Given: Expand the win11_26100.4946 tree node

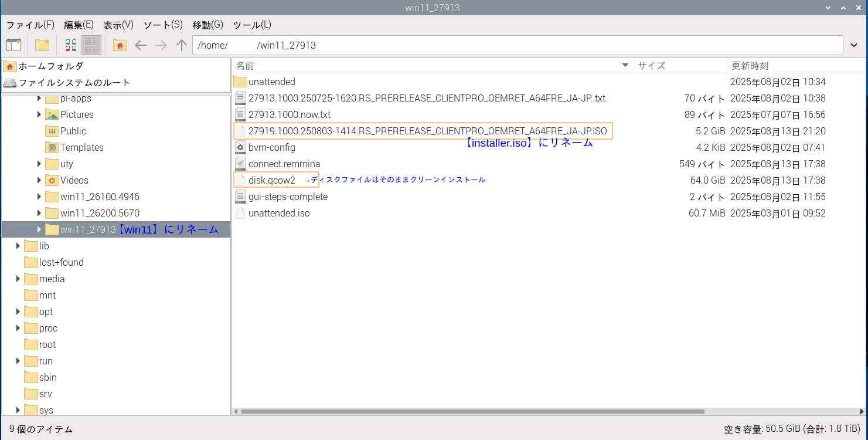Looking at the screenshot, I should pyautogui.click(x=39, y=197).
